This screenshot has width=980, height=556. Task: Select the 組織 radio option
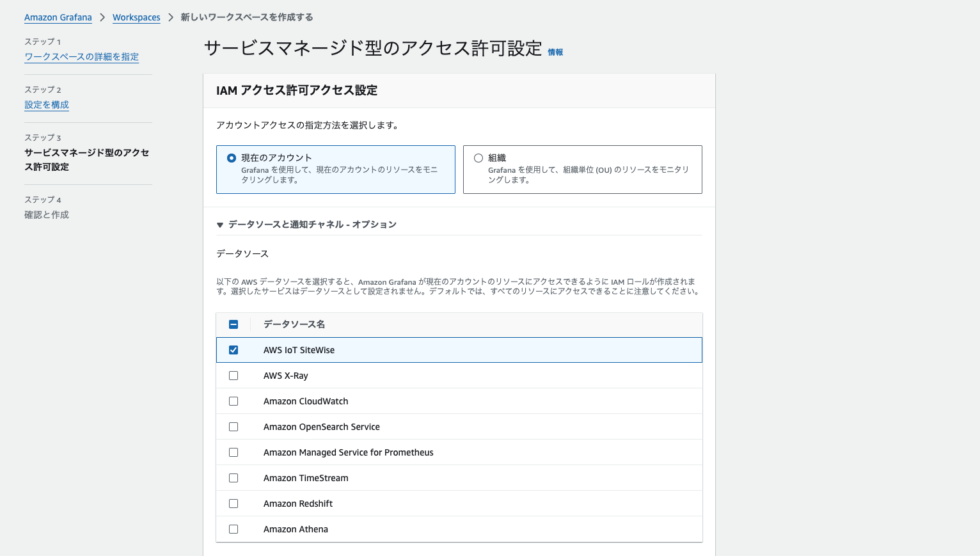click(x=478, y=157)
